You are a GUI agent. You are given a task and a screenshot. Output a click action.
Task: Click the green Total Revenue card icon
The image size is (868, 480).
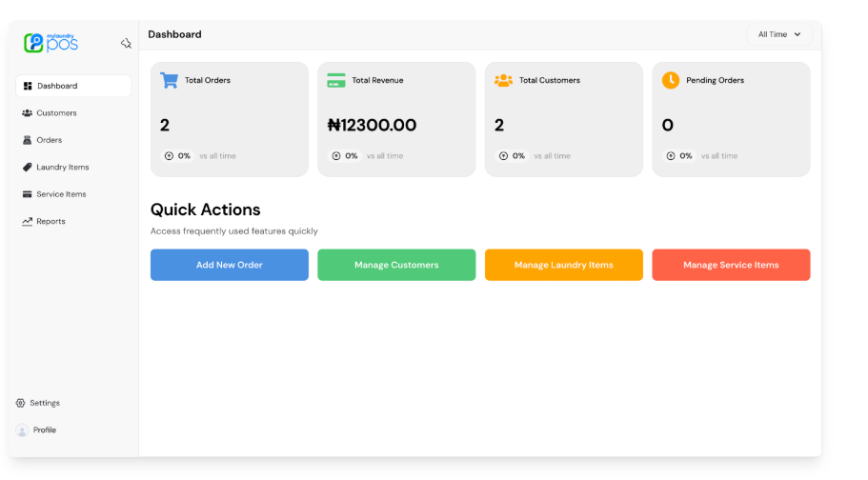(335, 80)
